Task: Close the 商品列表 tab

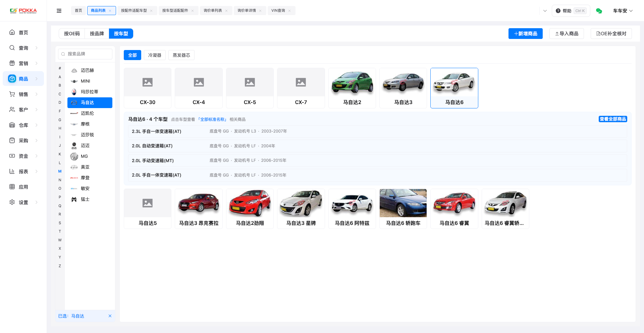Action: pos(110,11)
